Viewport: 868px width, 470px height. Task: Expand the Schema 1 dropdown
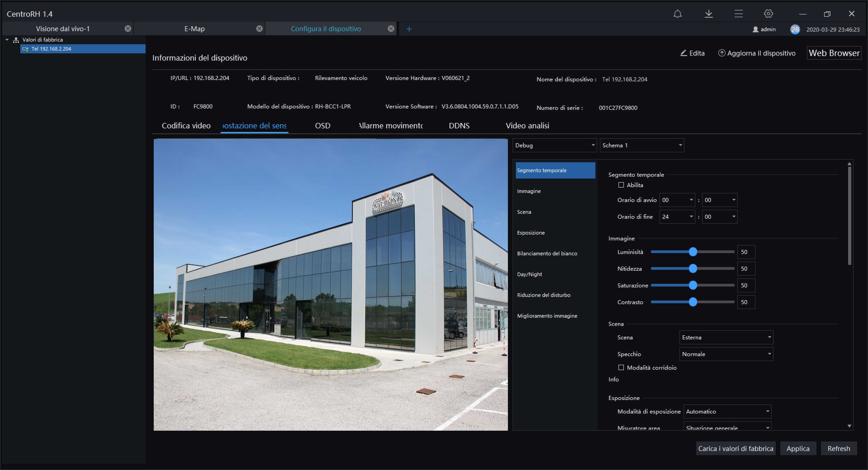coord(642,145)
